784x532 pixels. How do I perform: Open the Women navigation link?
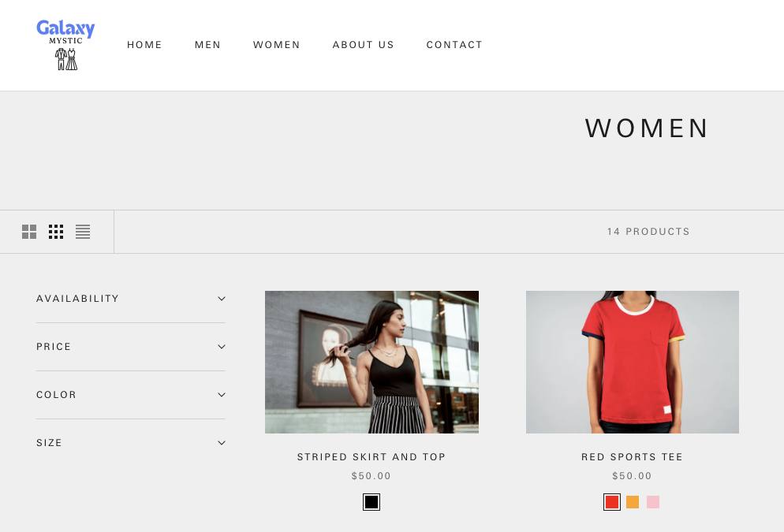coord(276,45)
